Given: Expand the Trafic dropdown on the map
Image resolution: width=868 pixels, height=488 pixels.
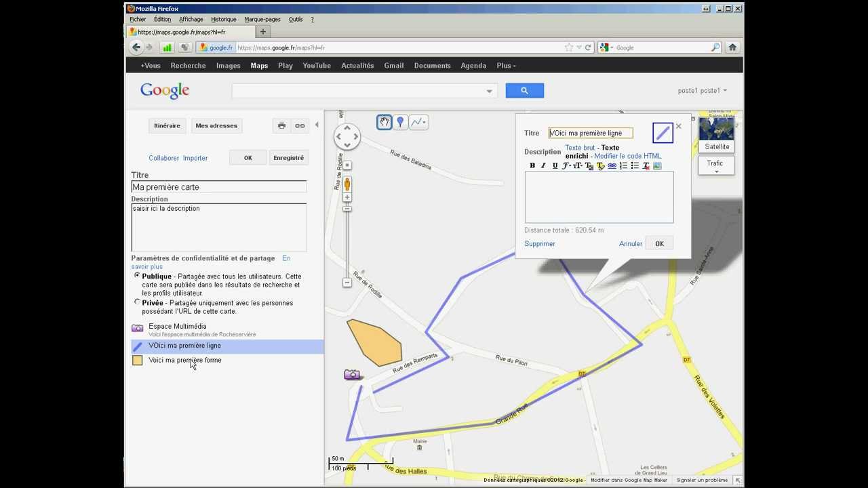Looking at the screenshot, I should click(716, 165).
